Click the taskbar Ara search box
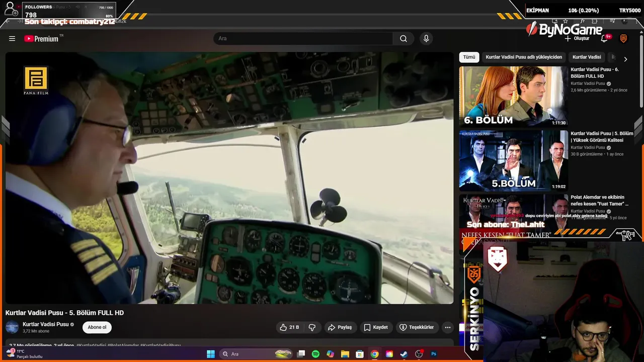 click(x=256, y=354)
